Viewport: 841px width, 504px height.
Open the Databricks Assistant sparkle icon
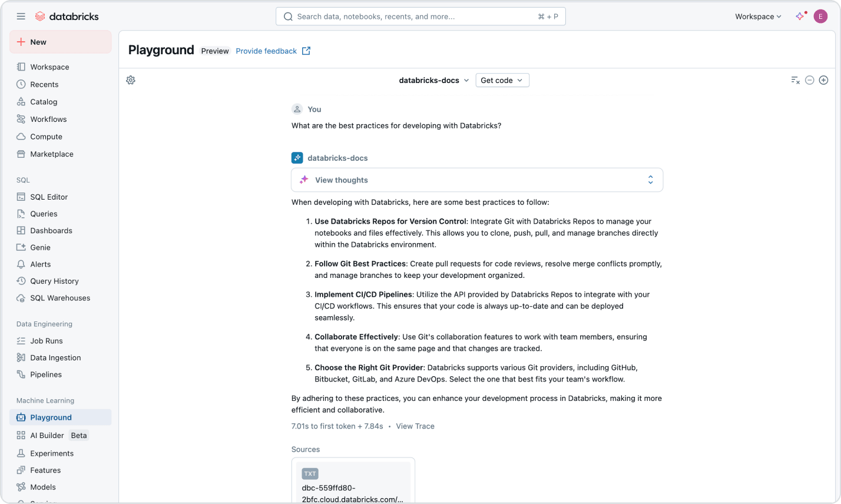[800, 16]
